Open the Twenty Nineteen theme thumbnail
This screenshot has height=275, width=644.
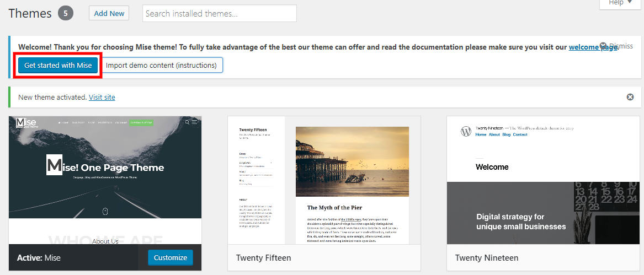pos(543,180)
